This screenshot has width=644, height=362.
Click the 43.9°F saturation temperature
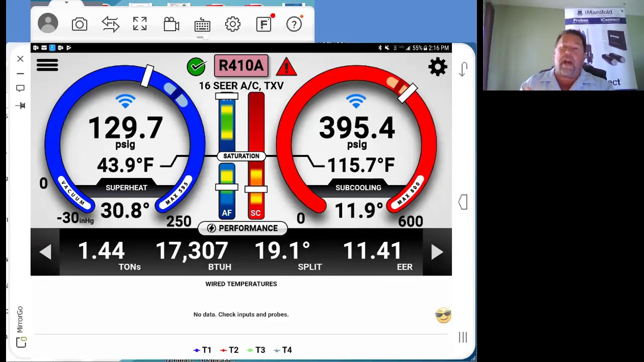(125, 165)
